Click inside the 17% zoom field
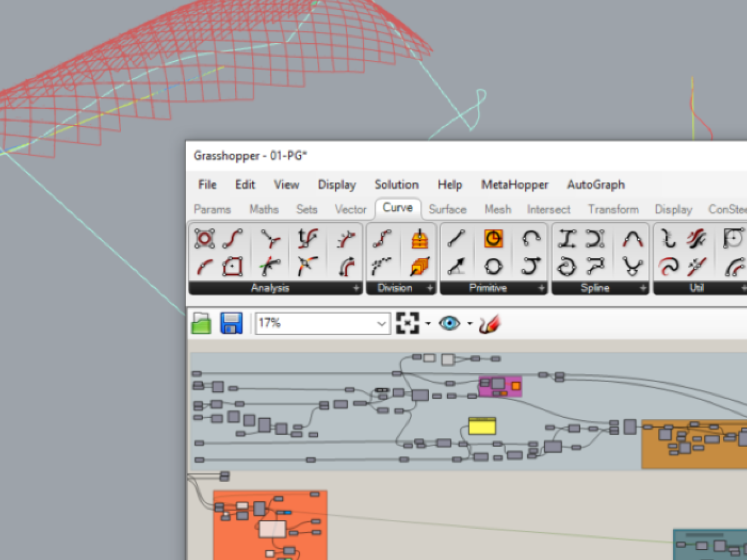 (x=323, y=323)
